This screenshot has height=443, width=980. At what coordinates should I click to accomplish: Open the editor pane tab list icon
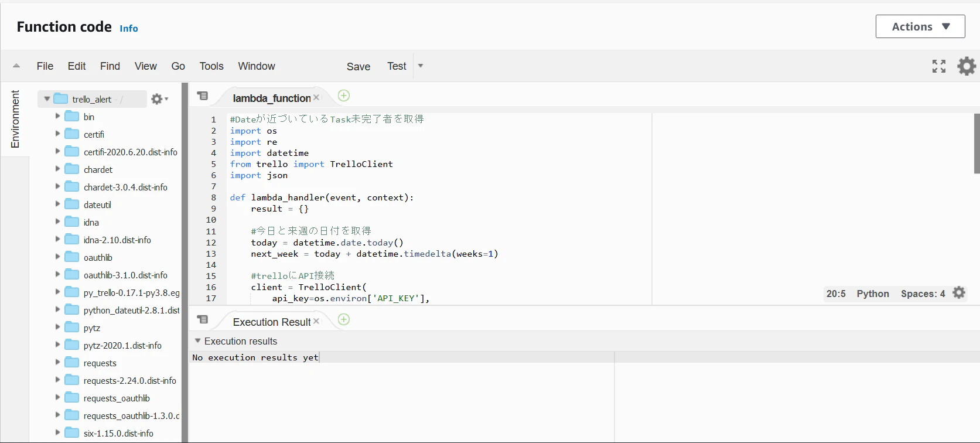203,96
